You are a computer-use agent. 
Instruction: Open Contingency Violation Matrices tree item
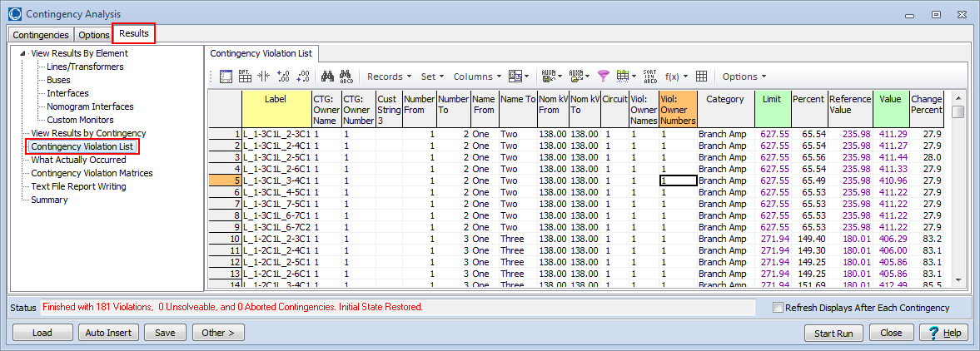pyautogui.click(x=92, y=173)
